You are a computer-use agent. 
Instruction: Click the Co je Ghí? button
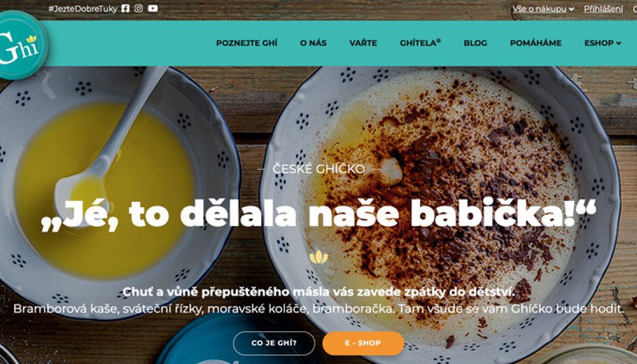coord(274,343)
